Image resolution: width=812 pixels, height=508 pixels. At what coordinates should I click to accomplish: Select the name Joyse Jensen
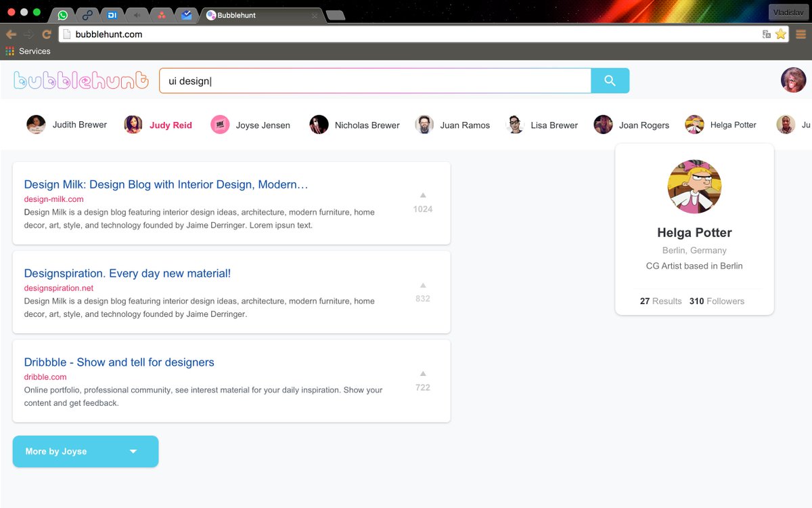pyautogui.click(x=263, y=125)
